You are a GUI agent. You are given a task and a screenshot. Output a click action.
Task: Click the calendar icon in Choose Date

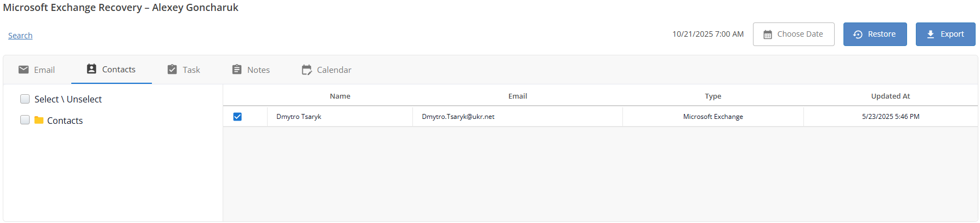768,35
